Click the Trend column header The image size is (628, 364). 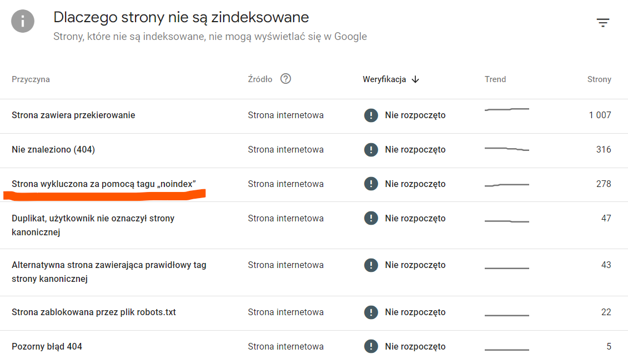pos(495,79)
